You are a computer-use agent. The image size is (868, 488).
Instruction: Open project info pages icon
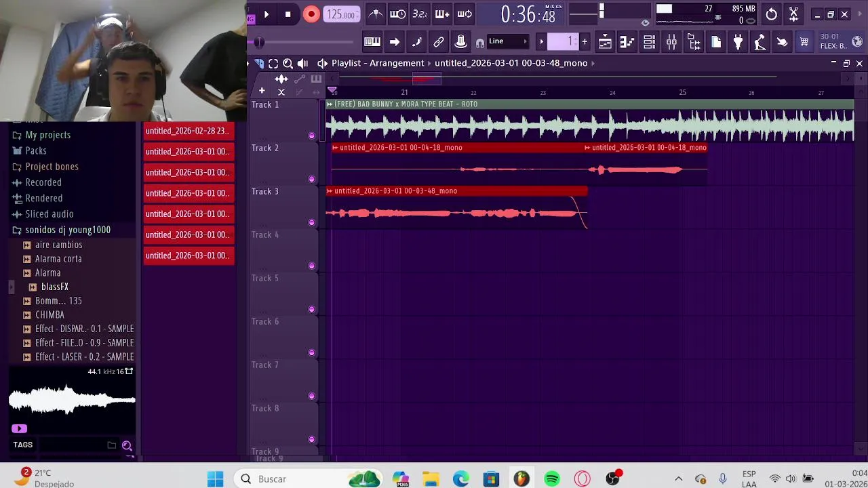[716, 42]
